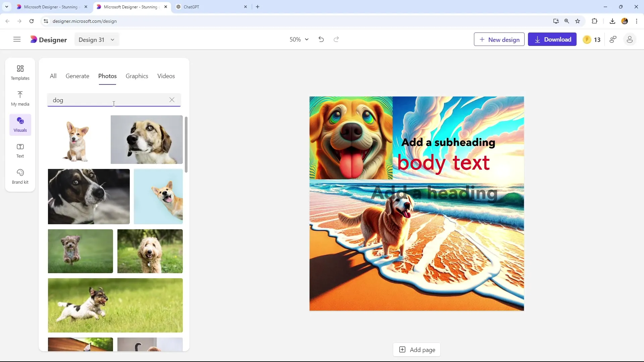644x362 pixels.
Task: Click the Add page button
Action: tap(417, 350)
